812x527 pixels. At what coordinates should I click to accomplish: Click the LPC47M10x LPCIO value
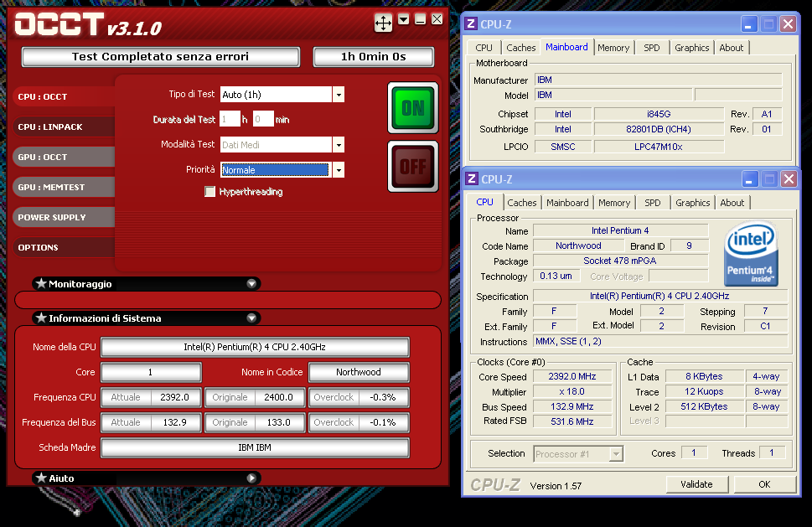pyautogui.click(x=659, y=147)
